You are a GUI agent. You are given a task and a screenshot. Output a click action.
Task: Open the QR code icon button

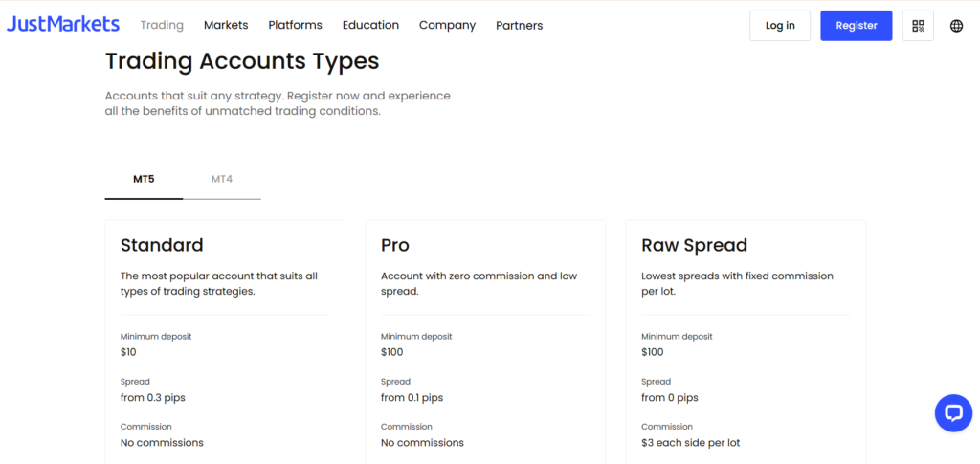click(x=918, y=26)
